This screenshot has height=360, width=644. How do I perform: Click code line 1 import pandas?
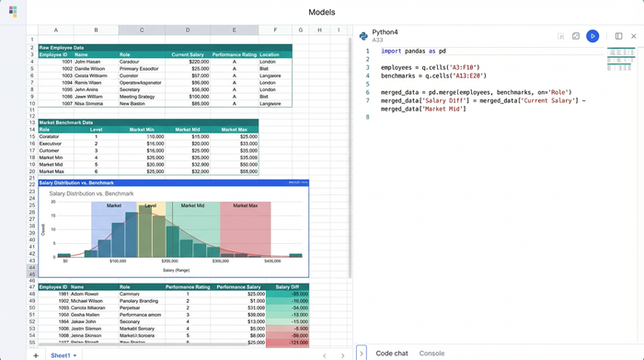[413, 51]
